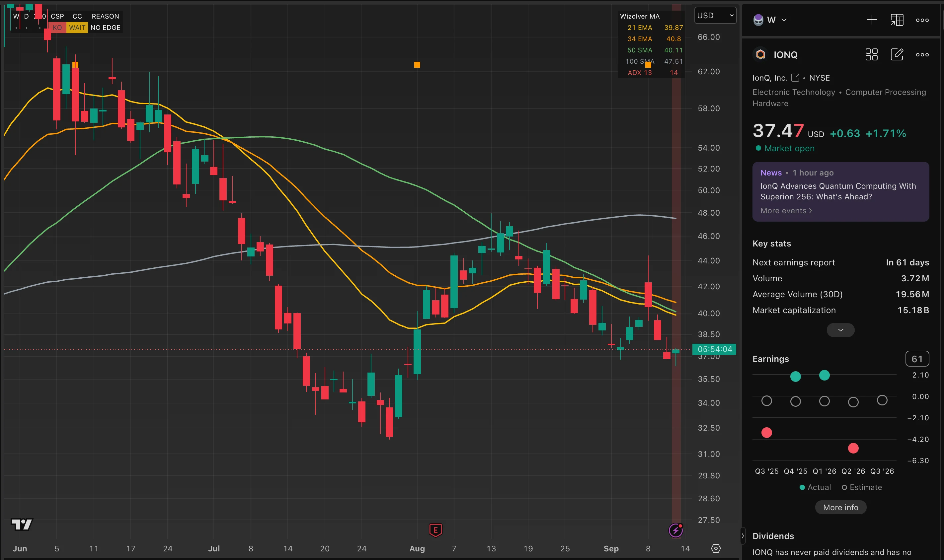The height and width of the screenshot is (560, 944).
Task: Click the WAIT status cell
Action: [77, 28]
